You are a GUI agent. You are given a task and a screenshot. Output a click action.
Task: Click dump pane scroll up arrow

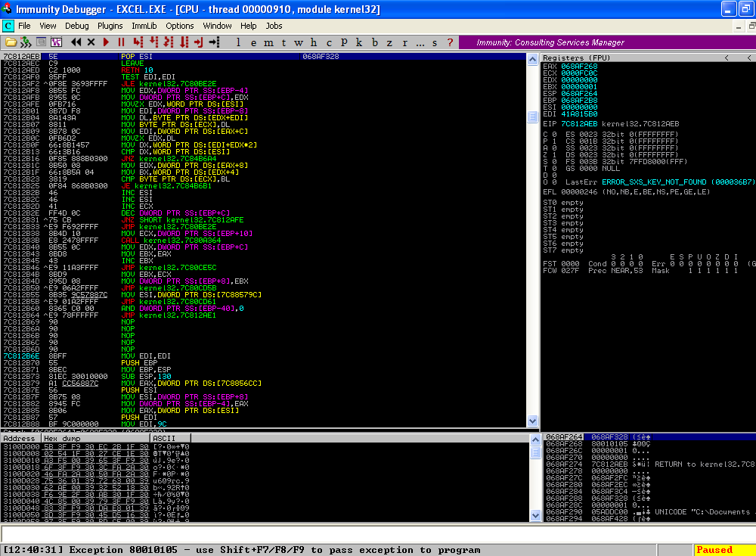535,440
